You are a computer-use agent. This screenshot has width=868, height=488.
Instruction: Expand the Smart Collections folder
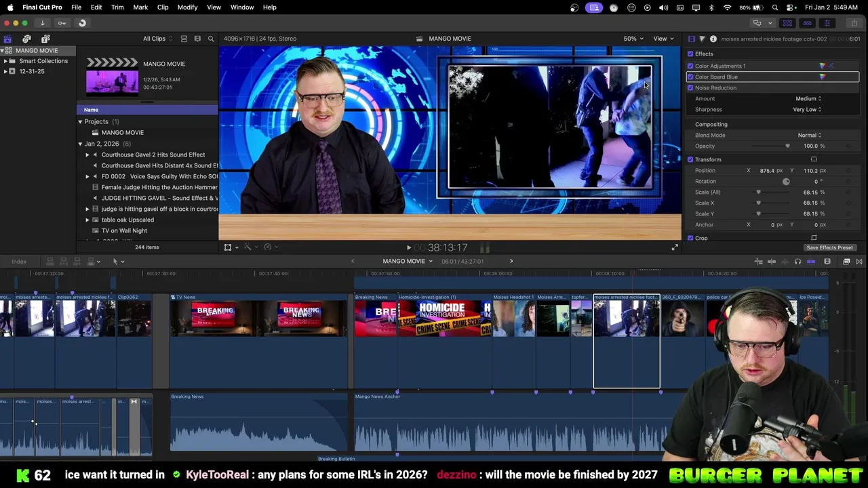(x=5, y=61)
